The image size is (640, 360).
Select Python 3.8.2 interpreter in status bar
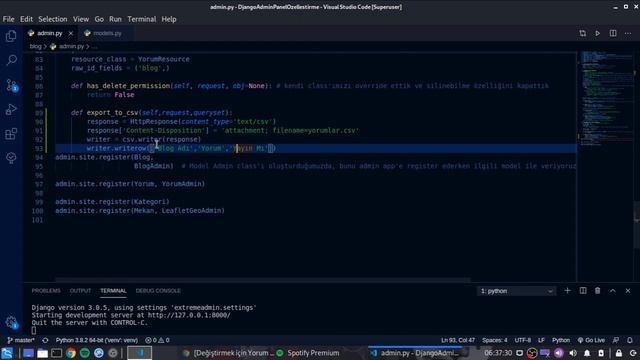[97, 340]
